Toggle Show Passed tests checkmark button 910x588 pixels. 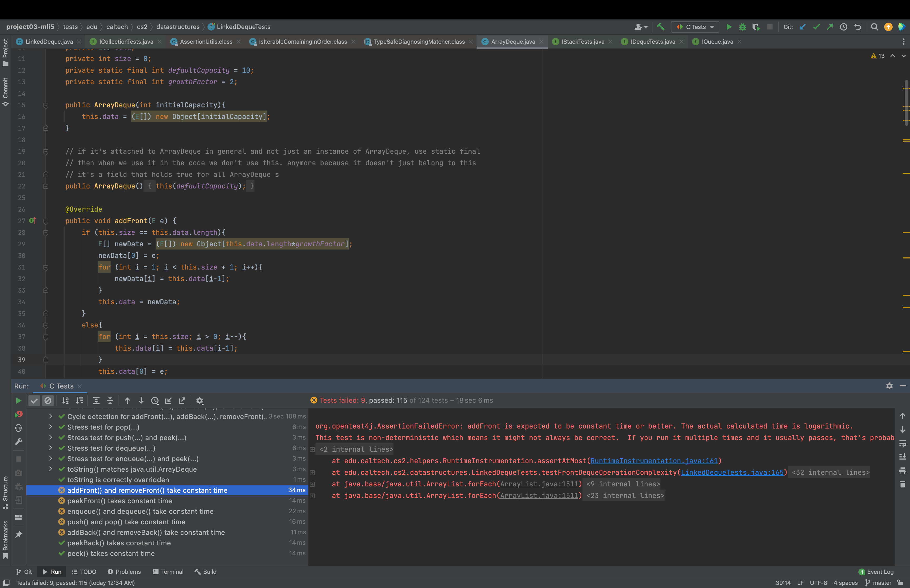coord(34,401)
